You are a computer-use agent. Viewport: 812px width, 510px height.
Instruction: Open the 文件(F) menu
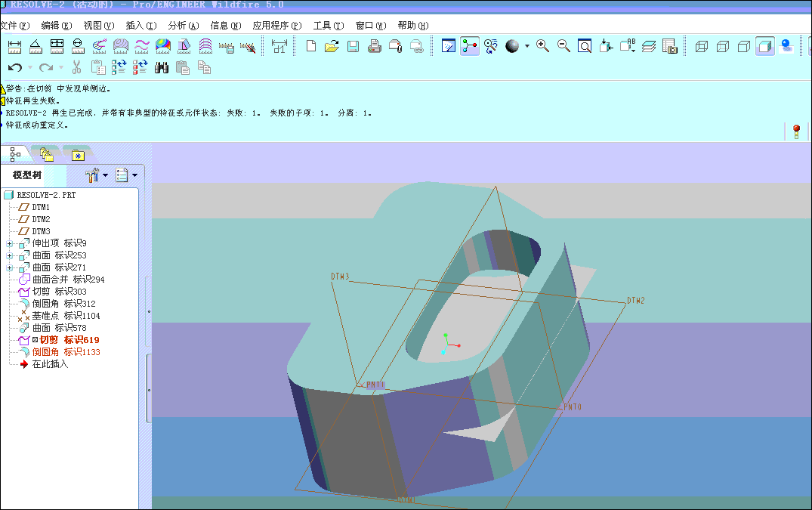[15, 26]
